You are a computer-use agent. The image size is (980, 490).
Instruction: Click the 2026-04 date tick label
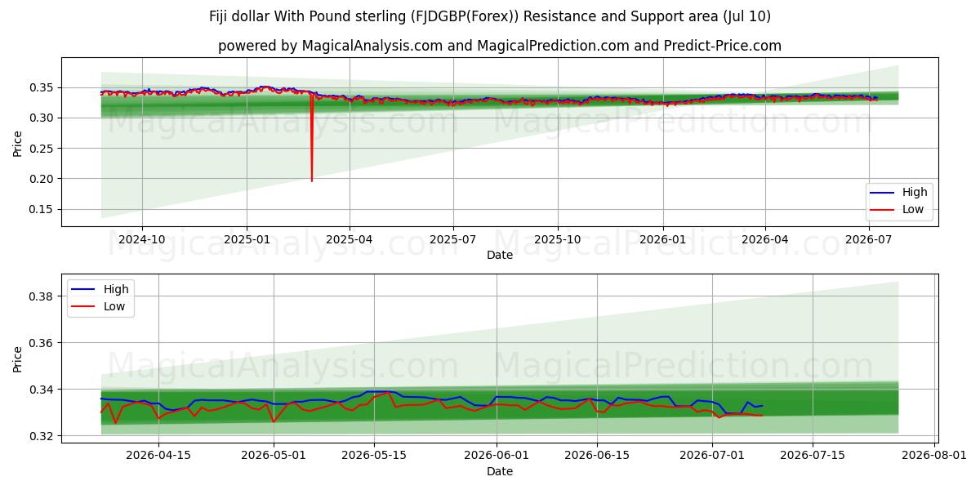[x=765, y=238]
